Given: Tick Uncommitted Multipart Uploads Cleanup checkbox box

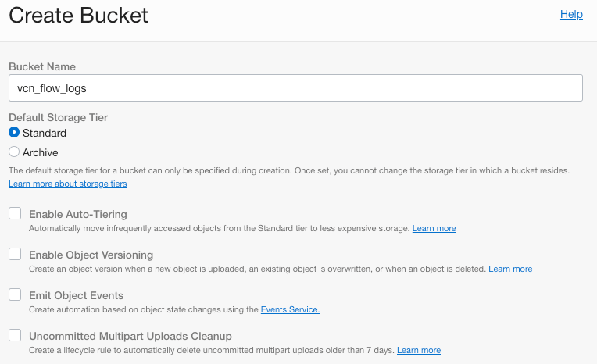Looking at the screenshot, I should click(x=15, y=336).
